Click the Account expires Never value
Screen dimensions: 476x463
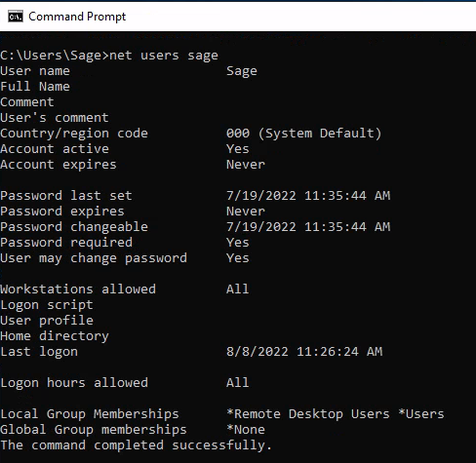pos(246,165)
